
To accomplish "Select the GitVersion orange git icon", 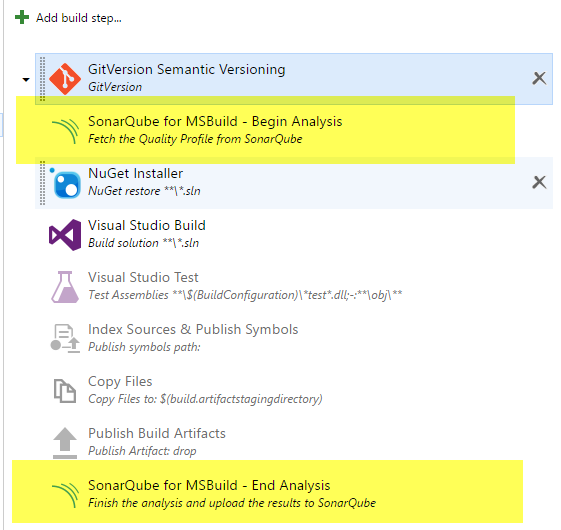I will coord(65,79).
